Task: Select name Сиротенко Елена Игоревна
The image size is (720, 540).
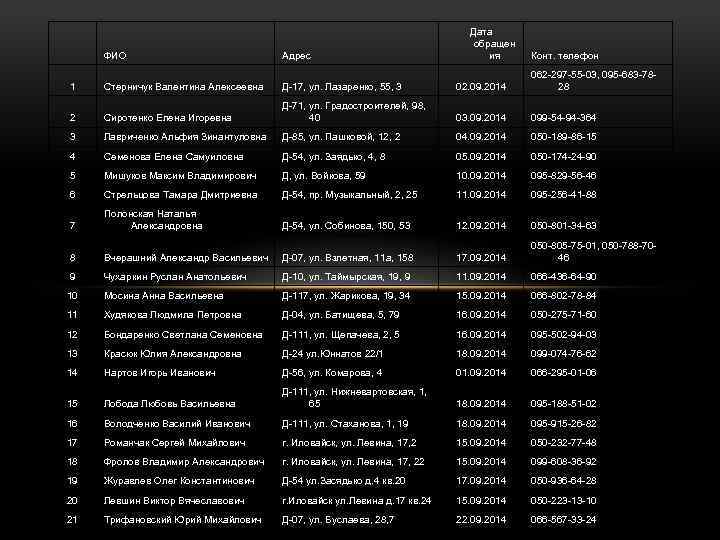Action: point(168,118)
